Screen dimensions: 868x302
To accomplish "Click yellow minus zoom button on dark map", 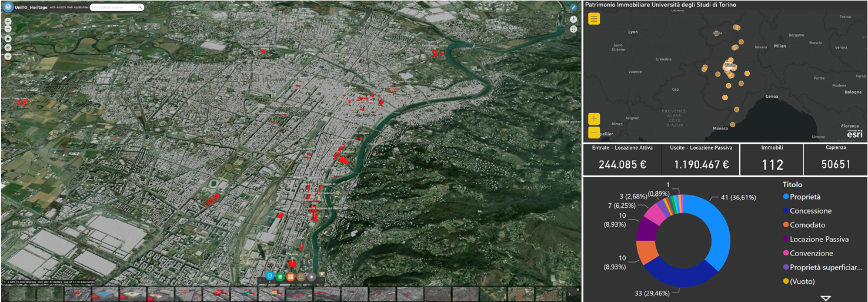I will click(594, 132).
